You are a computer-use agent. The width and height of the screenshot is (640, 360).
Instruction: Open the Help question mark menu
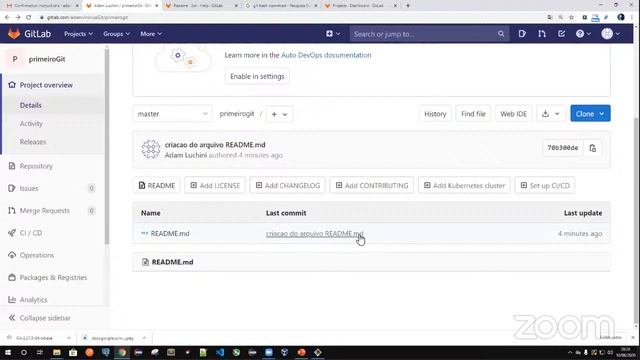583,34
